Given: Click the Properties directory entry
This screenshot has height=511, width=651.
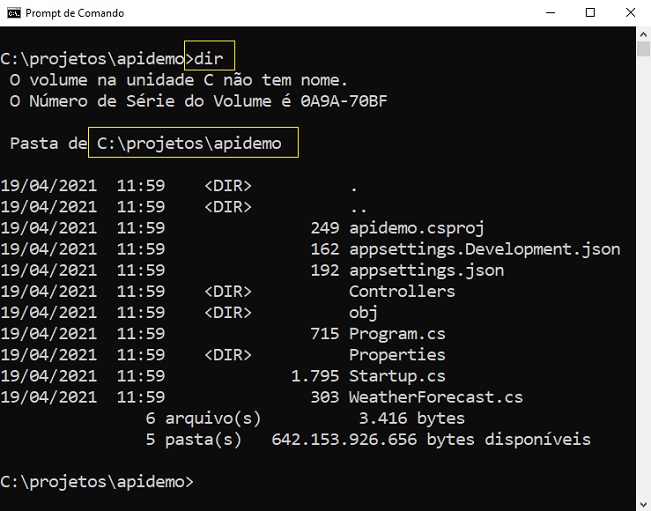Looking at the screenshot, I should coord(397,355).
